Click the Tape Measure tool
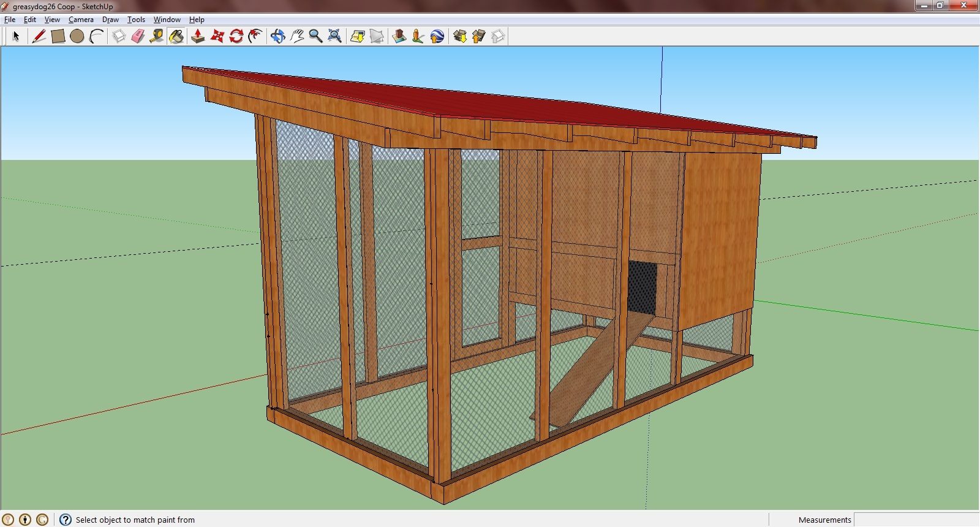Image resolution: width=980 pixels, height=527 pixels. (157, 36)
